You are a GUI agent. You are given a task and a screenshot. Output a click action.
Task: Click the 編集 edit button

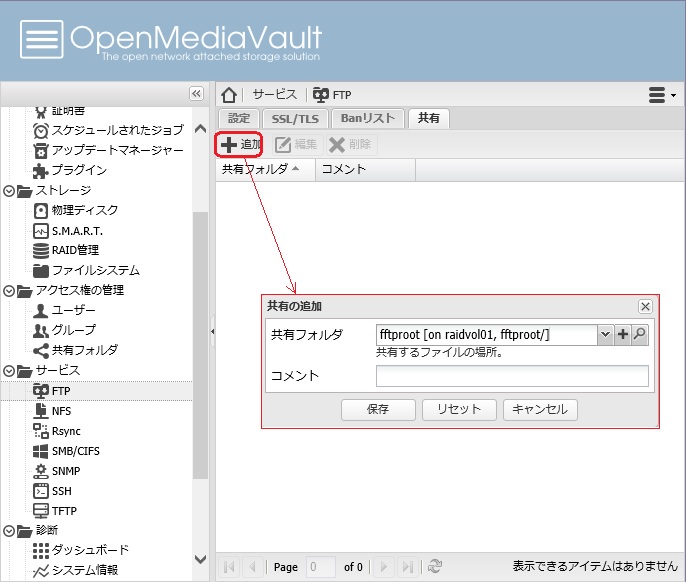[x=296, y=144]
